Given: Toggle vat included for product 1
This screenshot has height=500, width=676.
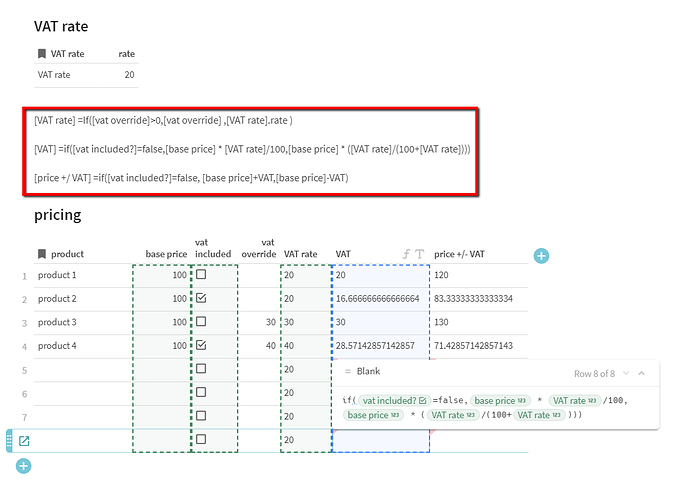Looking at the screenshot, I should pos(201,275).
